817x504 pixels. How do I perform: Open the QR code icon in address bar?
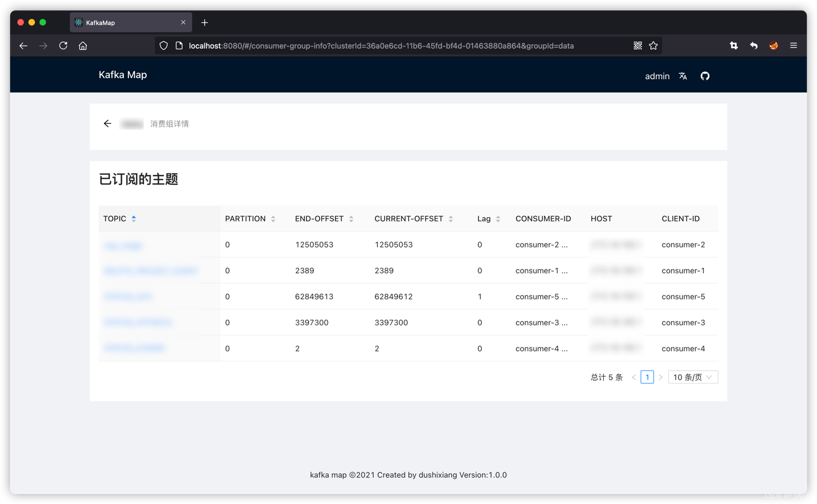(x=638, y=46)
